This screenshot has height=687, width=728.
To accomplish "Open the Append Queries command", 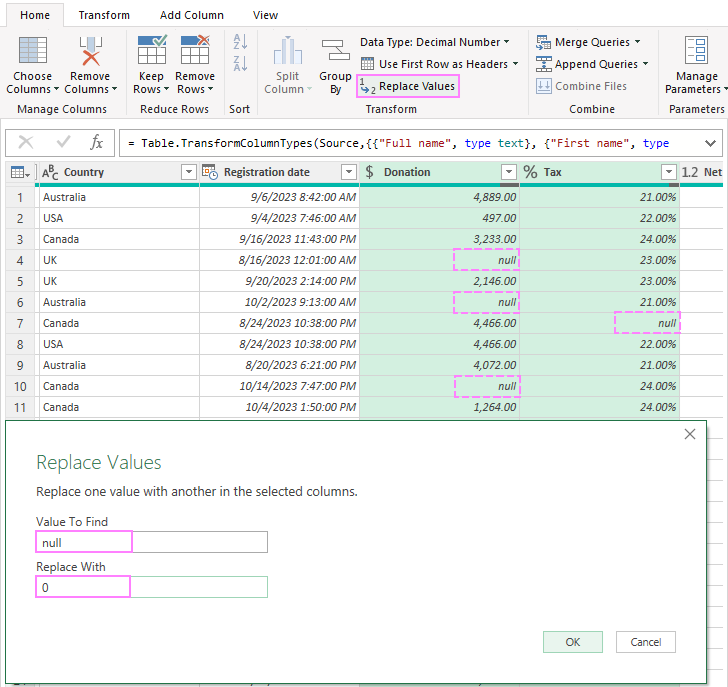I will 592,64.
